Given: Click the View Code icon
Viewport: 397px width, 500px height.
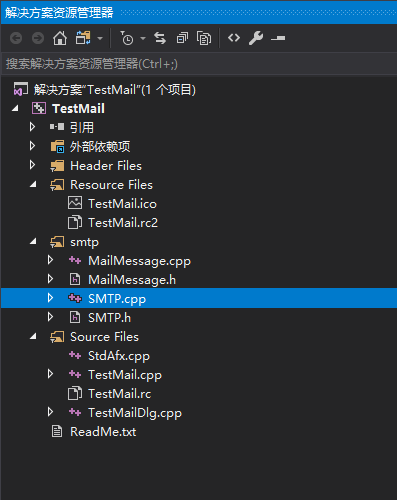Looking at the screenshot, I should (x=234, y=38).
